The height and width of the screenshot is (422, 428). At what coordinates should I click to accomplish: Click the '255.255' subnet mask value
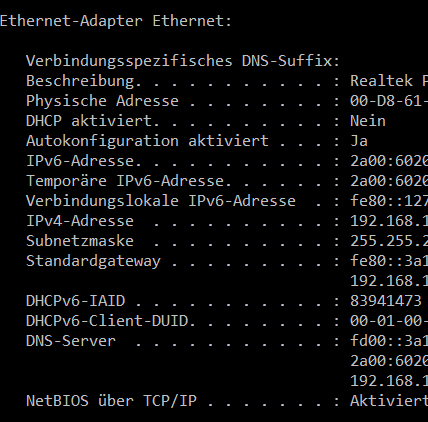click(389, 241)
